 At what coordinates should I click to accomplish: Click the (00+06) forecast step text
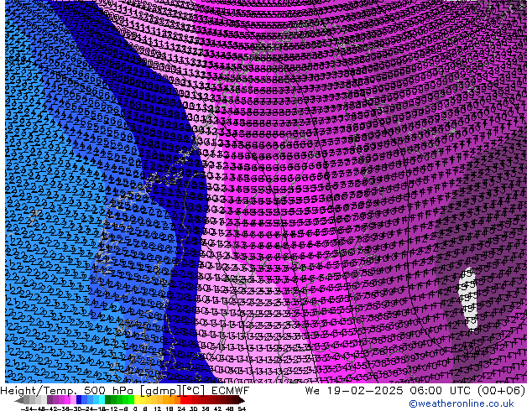pos(502,391)
